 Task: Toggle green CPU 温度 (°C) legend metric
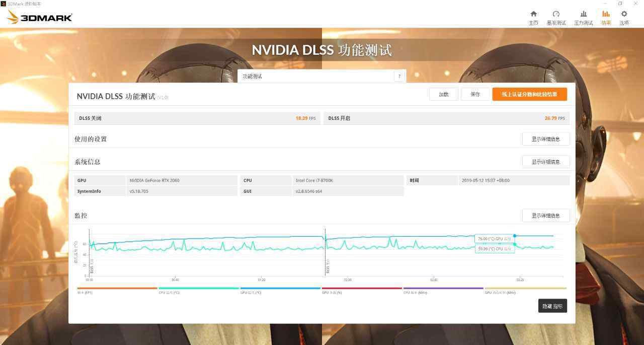(199, 291)
